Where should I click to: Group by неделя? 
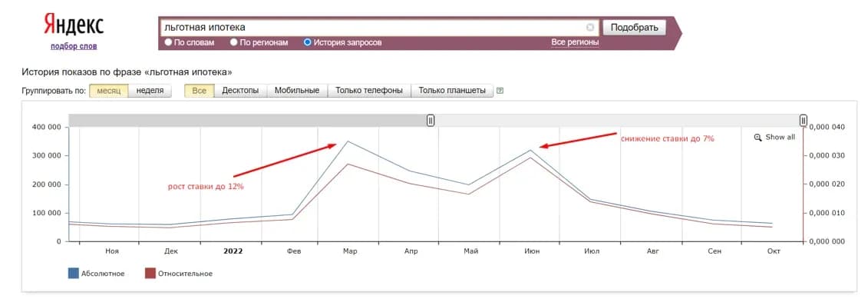150,91
